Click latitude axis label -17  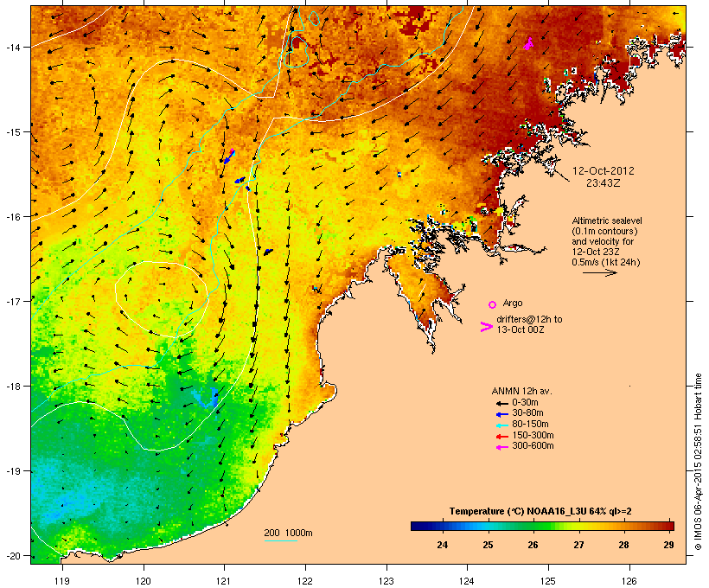click(x=13, y=301)
